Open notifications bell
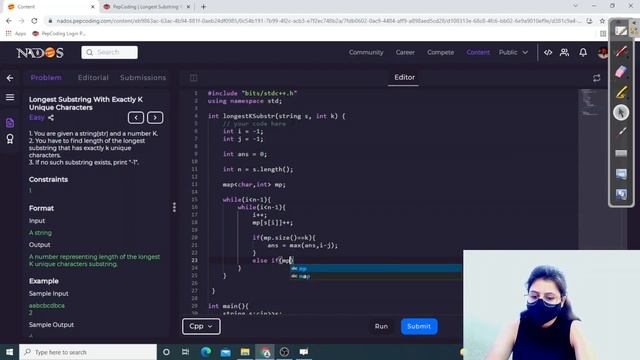 [x=583, y=52]
